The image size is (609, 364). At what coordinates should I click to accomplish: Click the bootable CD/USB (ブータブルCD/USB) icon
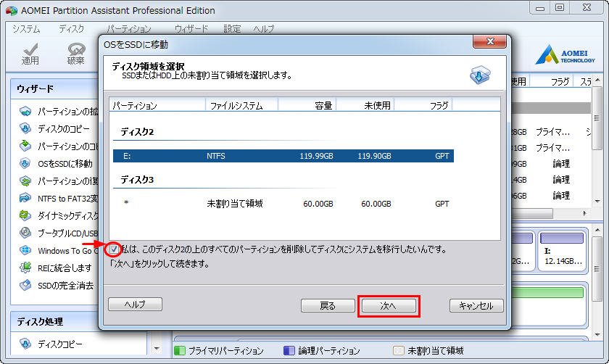click(x=25, y=233)
